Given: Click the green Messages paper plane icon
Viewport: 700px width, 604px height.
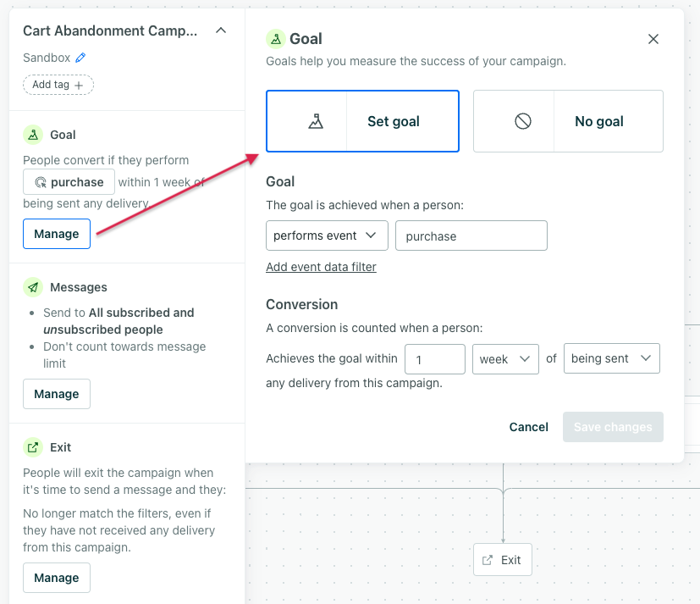Looking at the screenshot, I should [33, 287].
